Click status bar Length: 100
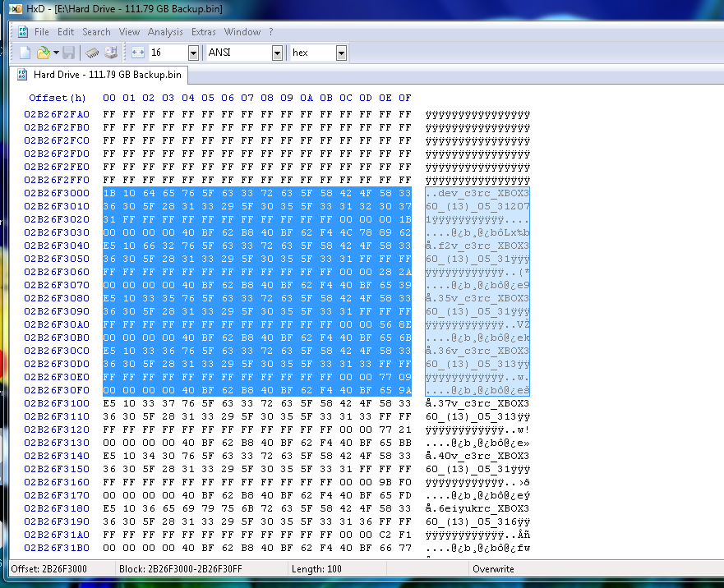The width and height of the screenshot is (724, 588). 316,568
